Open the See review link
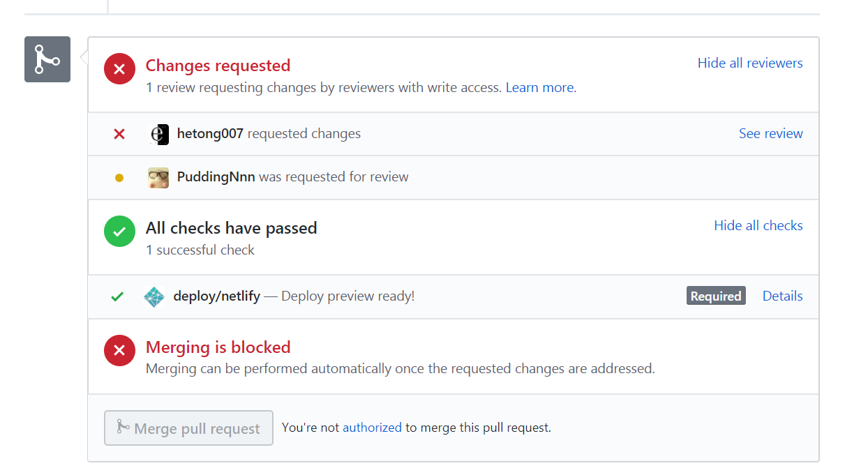868x475 pixels. tap(770, 133)
